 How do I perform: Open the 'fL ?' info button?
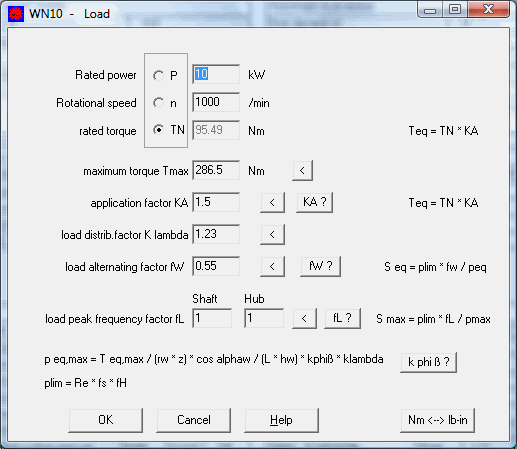pos(342,319)
